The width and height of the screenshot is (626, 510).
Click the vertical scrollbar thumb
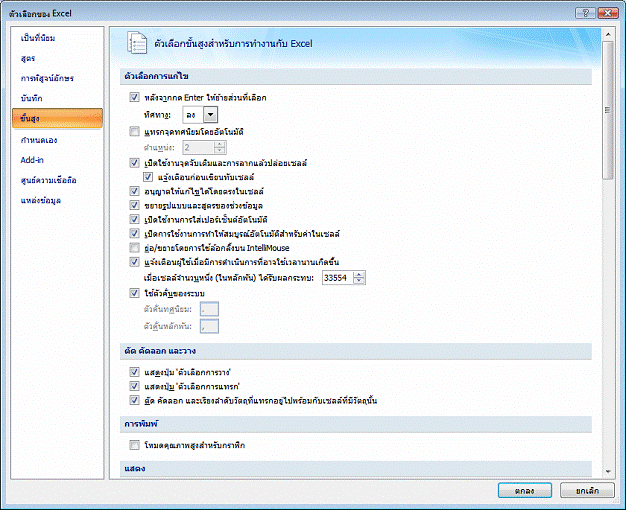[608, 110]
